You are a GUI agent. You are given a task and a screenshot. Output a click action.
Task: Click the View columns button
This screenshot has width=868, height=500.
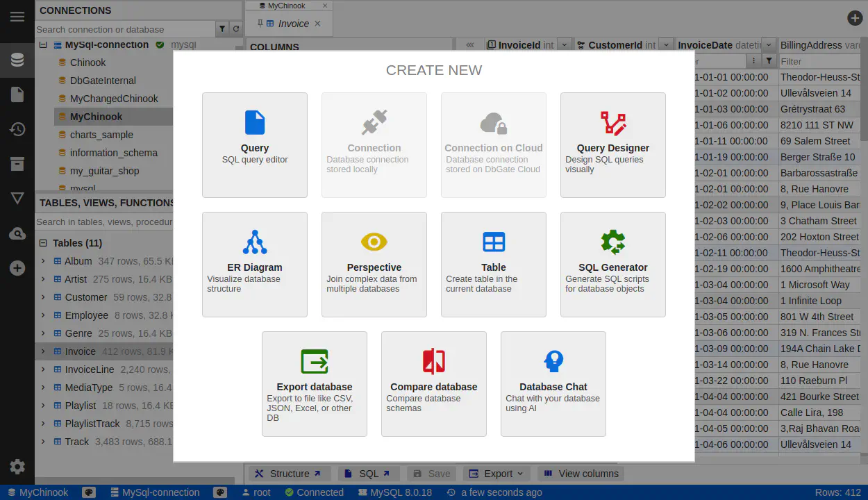pyautogui.click(x=581, y=474)
